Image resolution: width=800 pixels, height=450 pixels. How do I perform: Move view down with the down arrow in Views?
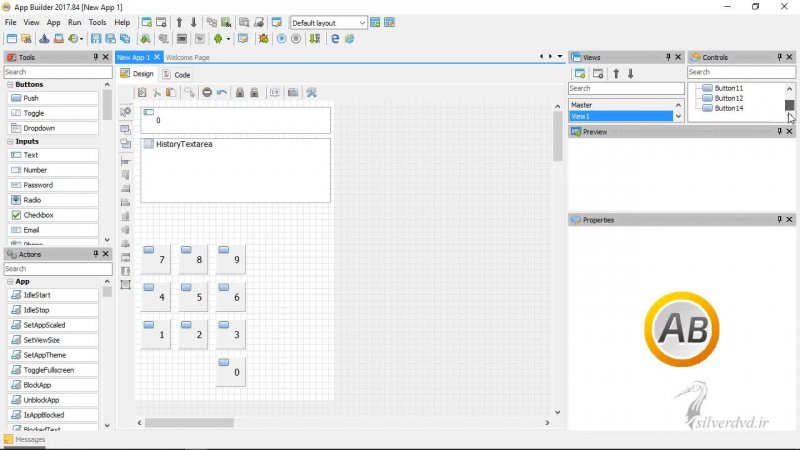click(x=630, y=73)
